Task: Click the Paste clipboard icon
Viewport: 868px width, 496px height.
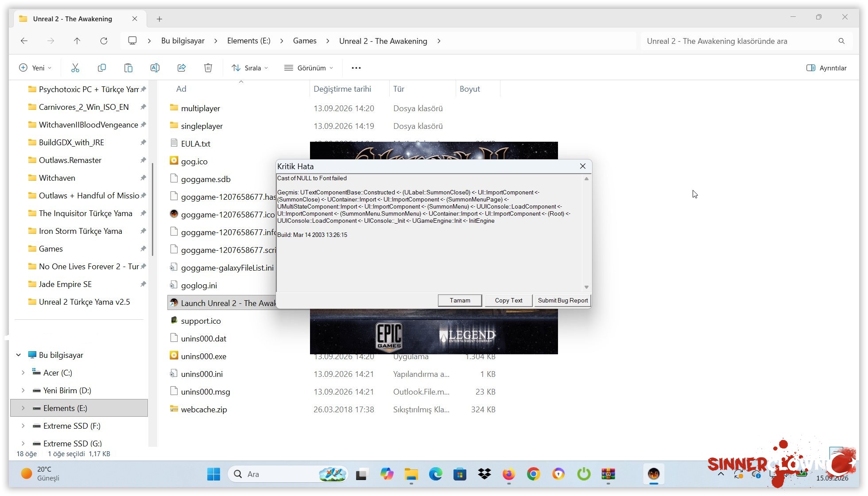Action: (x=128, y=68)
